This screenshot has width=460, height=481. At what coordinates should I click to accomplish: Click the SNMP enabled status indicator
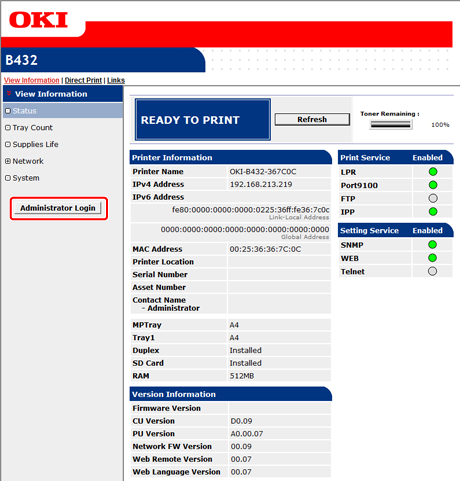432,245
